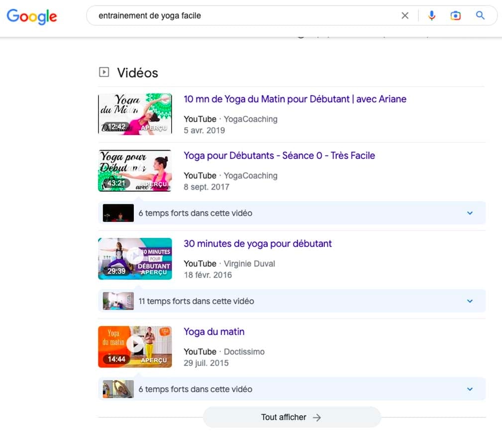The image size is (502, 448).
Task: Open the Yoga du matin video link
Action: click(x=214, y=332)
